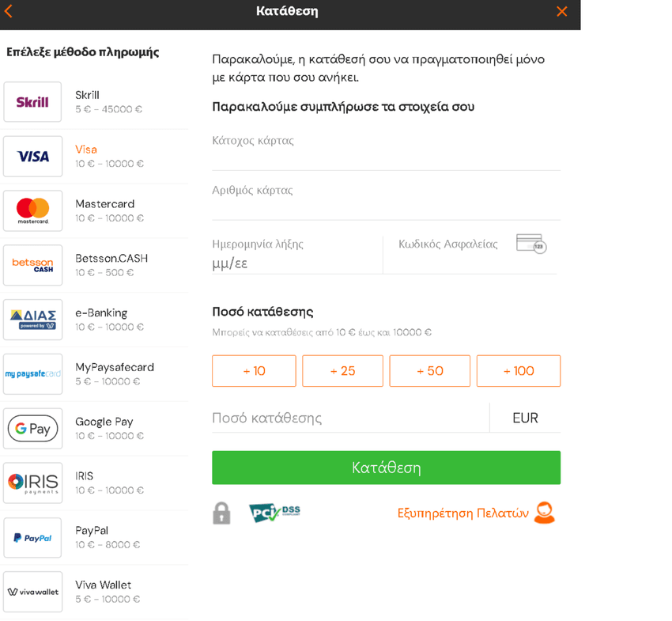Select the Skrill payment logo
This screenshot has height=621, width=672.
(x=32, y=102)
